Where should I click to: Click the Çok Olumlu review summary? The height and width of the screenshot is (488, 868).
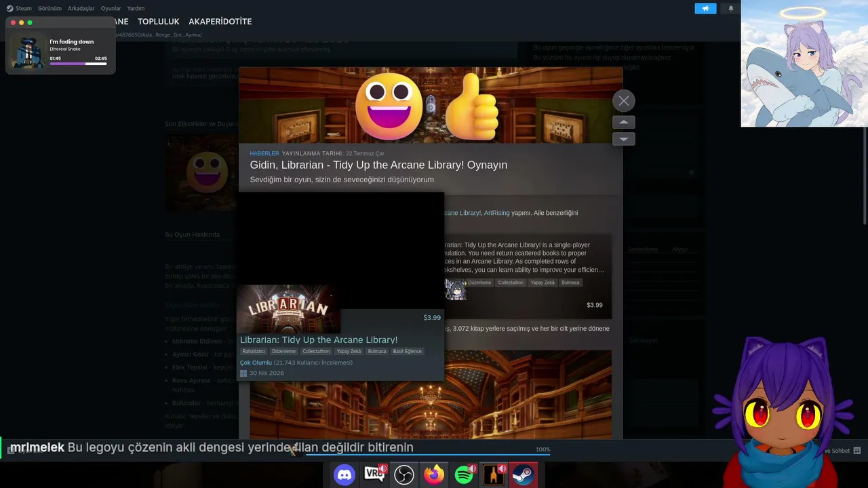click(x=256, y=363)
